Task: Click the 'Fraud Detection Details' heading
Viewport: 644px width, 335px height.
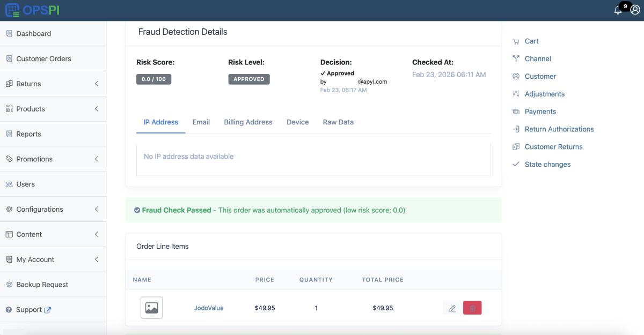Action: (x=183, y=32)
